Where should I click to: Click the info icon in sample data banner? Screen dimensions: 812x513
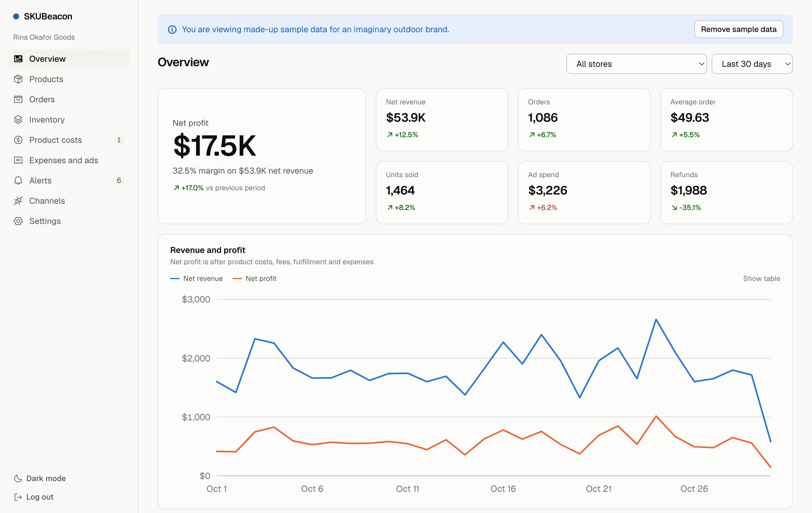pyautogui.click(x=172, y=29)
